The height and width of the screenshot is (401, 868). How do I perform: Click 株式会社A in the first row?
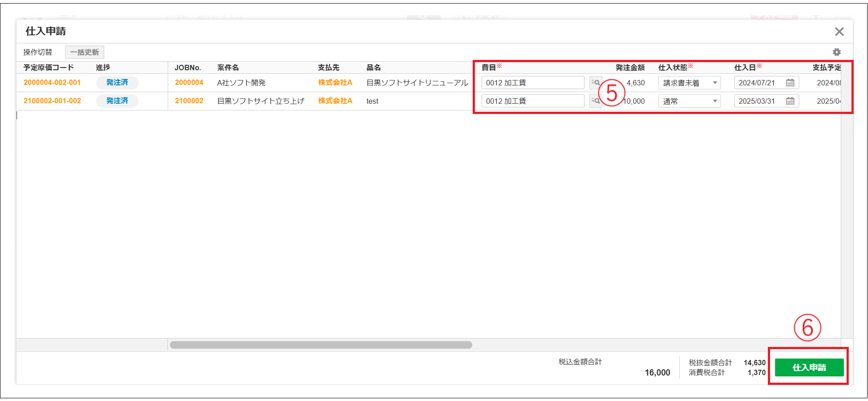(335, 83)
